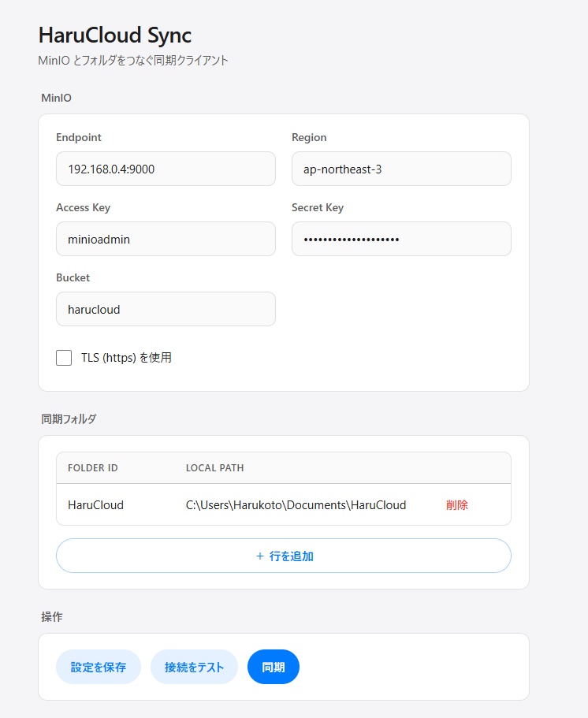Click the 同期フォルダ section heading
This screenshot has width=588, height=718.
tap(69, 419)
